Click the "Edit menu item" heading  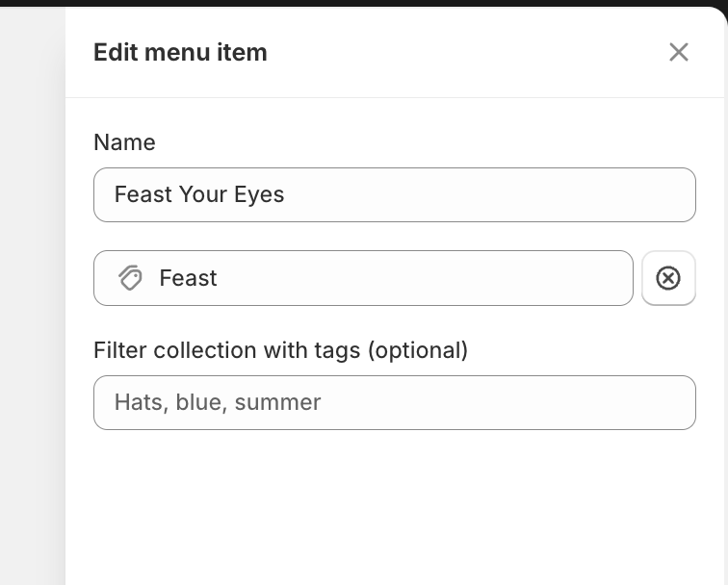tap(180, 52)
